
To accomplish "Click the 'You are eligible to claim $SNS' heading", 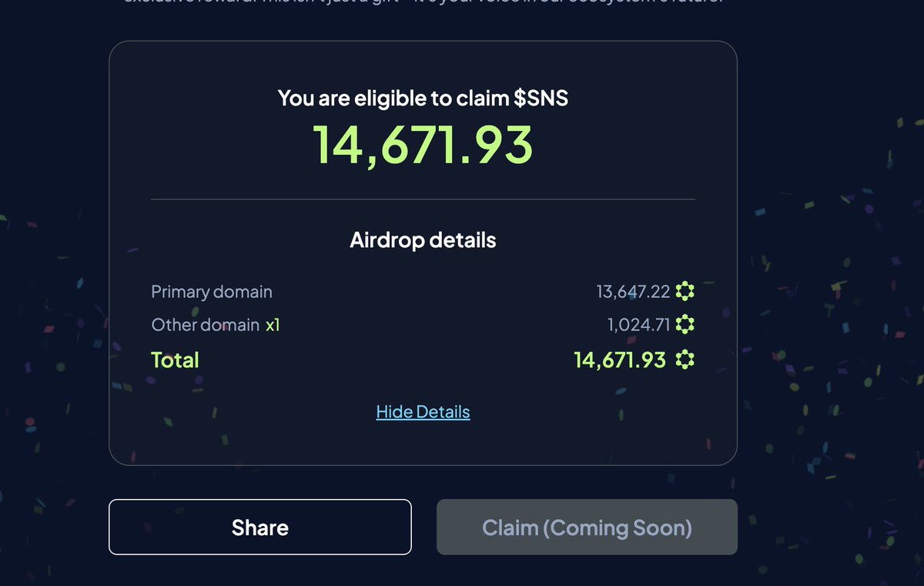I will click(423, 98).
